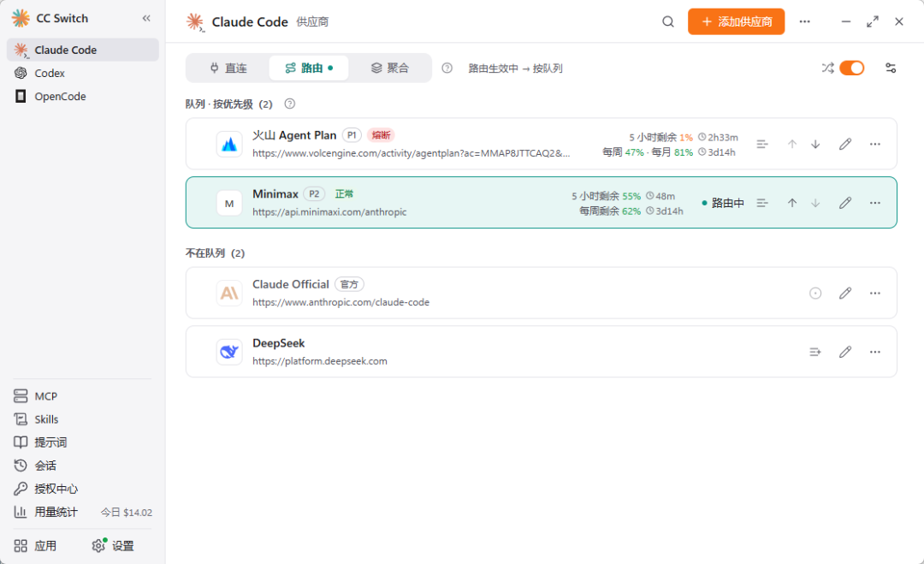The width and height of the screenshot is (924, 564).
Task: Click the CC Switch app logo
Action: pyautogui.click(x=21, y=18)
